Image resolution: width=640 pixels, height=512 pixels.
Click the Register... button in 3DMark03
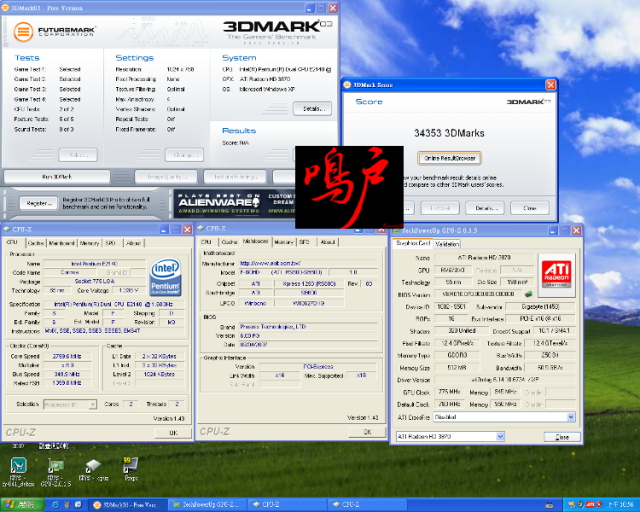pos(39,203)
